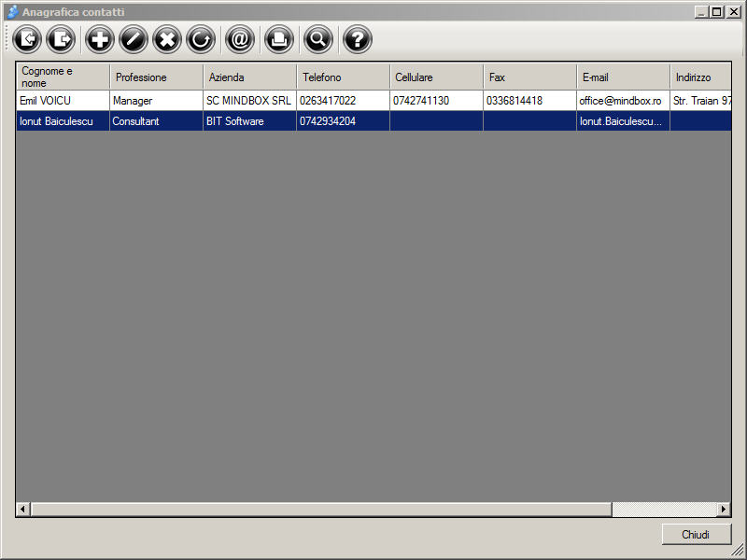
Task: Click the Fax column header
Action: click(x=529, y=77)
